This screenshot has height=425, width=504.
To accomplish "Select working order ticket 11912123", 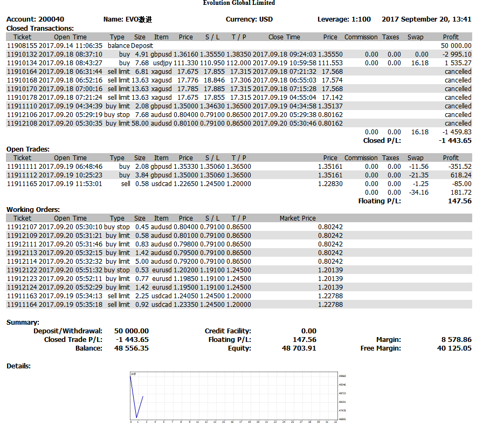I will pyautogui.click(x=22, y=279).
